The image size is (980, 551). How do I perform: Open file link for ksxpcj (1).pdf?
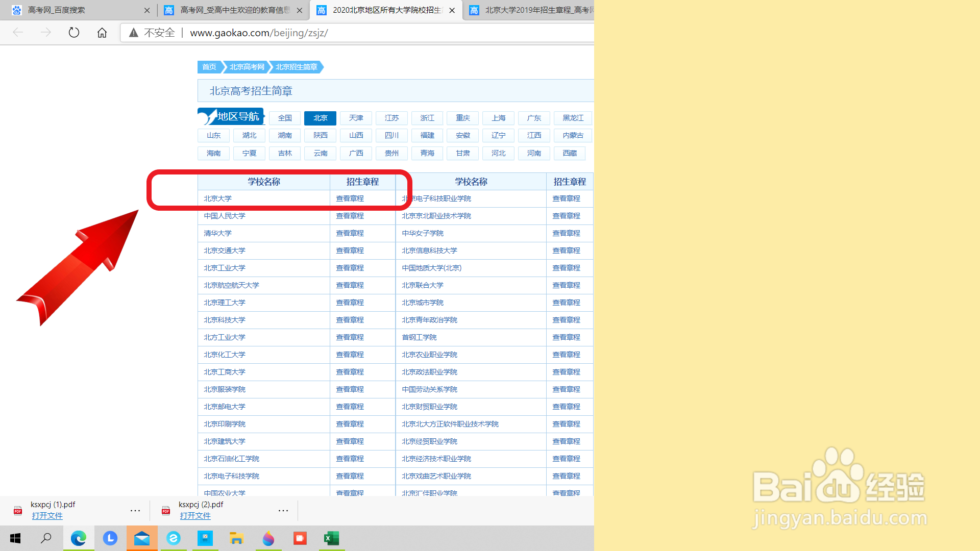tap(47, 516)
